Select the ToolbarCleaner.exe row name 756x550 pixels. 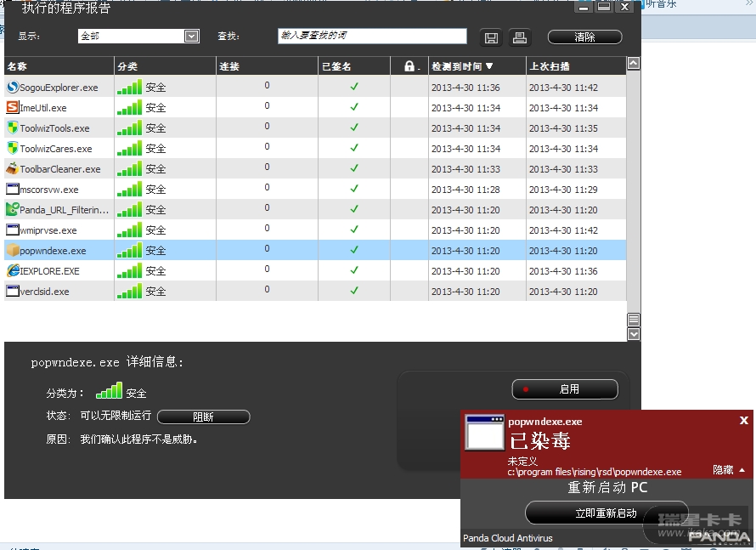(x=60, y=169)
